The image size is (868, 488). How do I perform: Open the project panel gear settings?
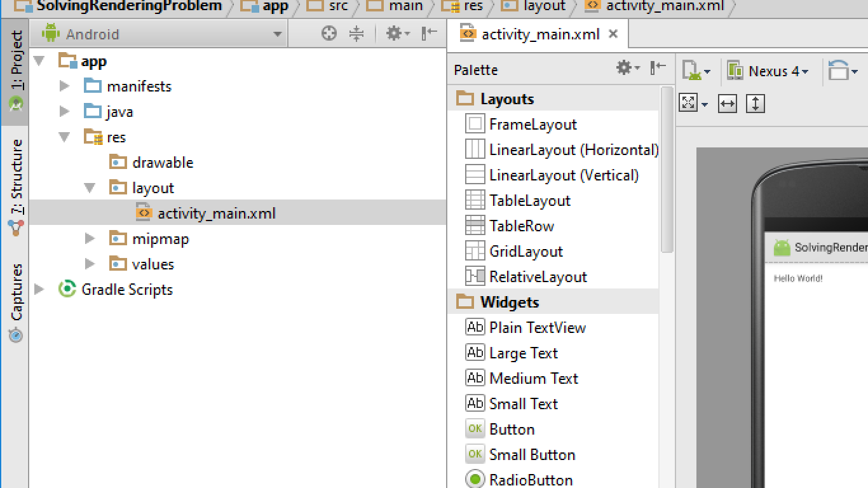tap(398, 34)
